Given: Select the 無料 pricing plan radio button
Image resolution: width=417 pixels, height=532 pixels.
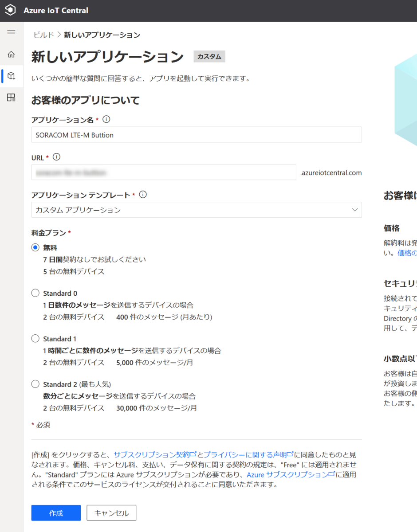Looking at the screenshot, I should (x=35, y=247).
